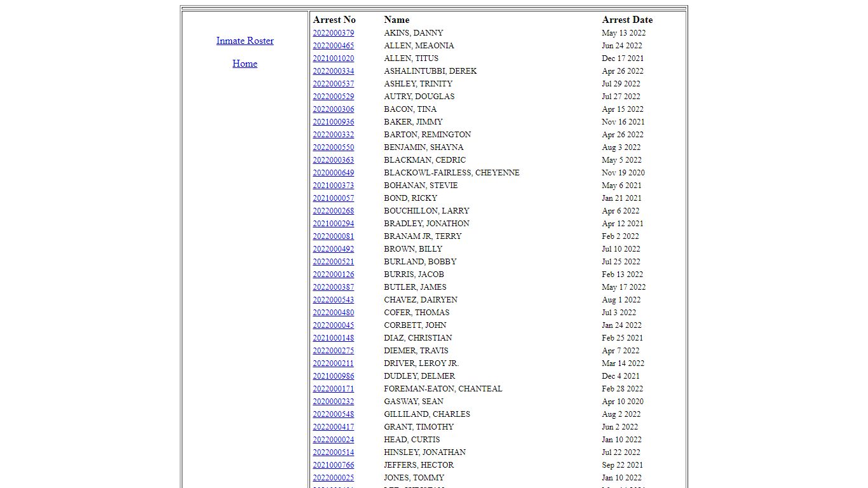Open arrest number 2022000521
The width and height of the screenshot is (868, 488).
(x=333, y=262)
